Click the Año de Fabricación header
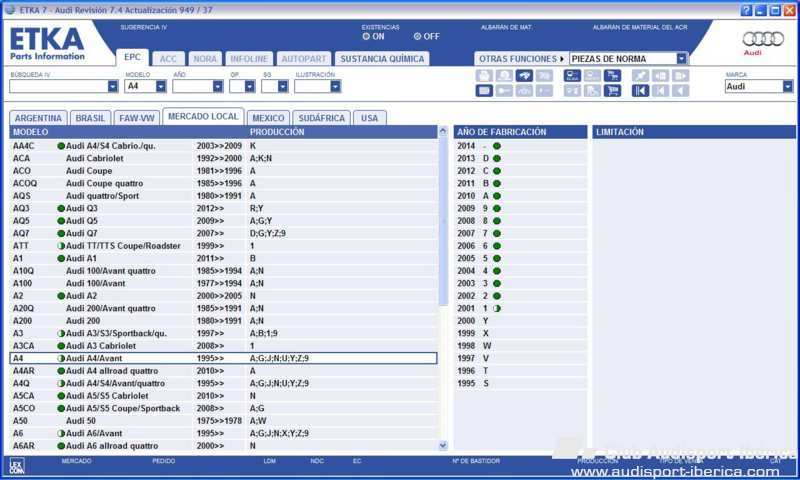 [x=520, y=132]
